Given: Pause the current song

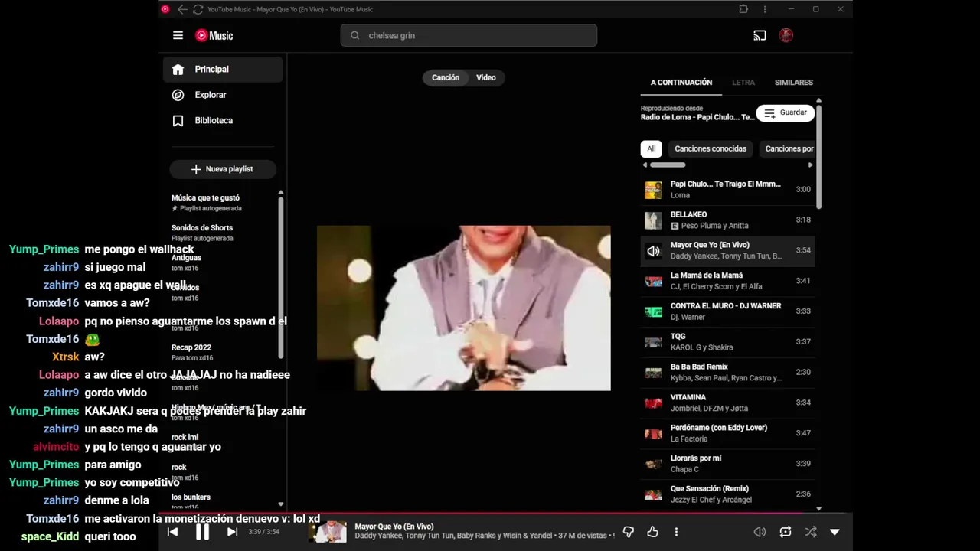Looking at the screenshot, I should [202, 532].
